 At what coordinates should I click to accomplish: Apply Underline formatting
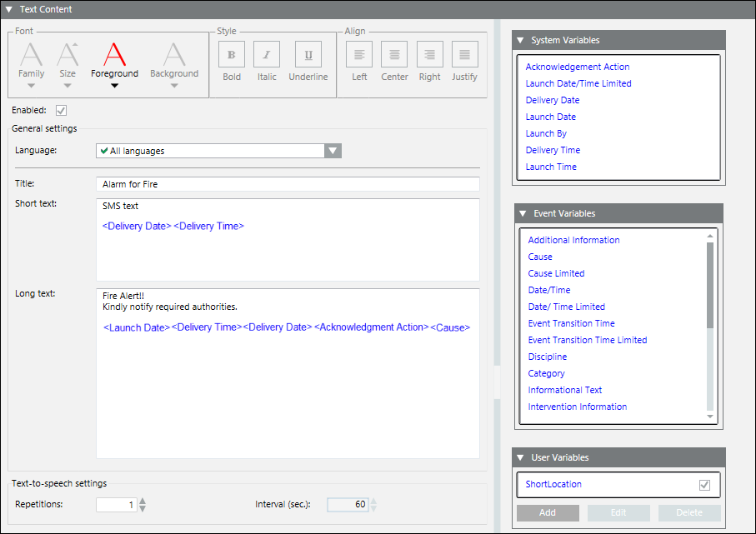308,55
